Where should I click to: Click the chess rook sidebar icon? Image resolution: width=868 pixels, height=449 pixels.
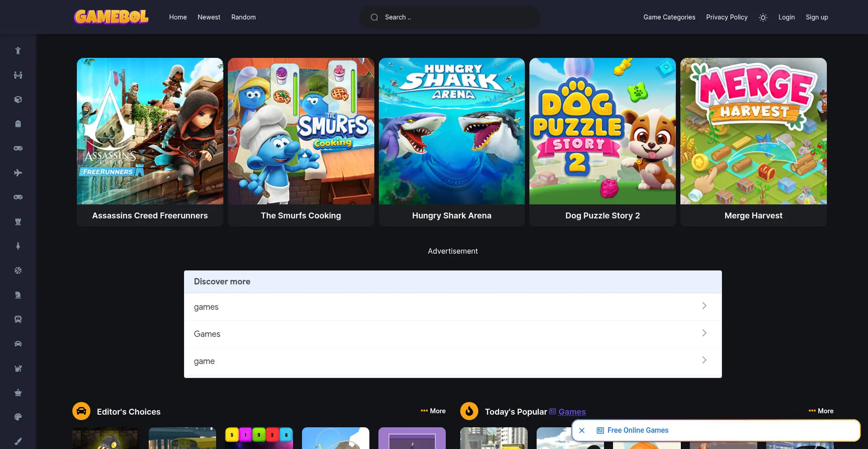pos(18,222)
